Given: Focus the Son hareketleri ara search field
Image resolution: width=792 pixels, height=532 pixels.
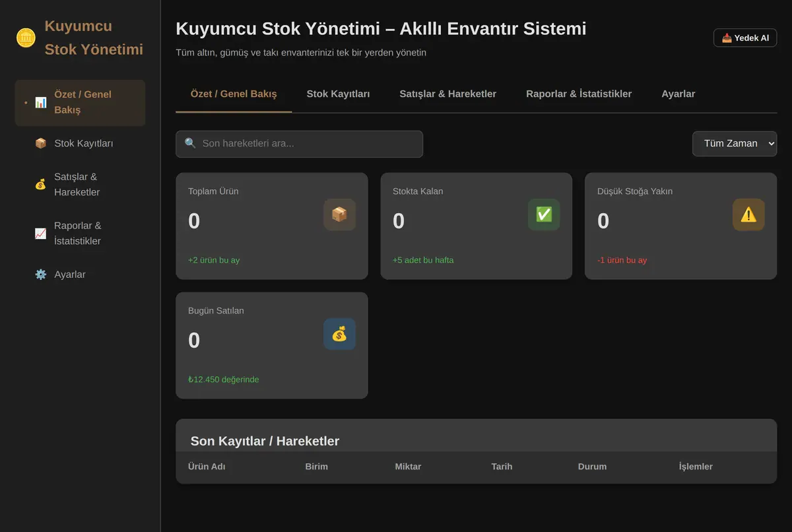Looking at the screenshot, I should [299, 144].
